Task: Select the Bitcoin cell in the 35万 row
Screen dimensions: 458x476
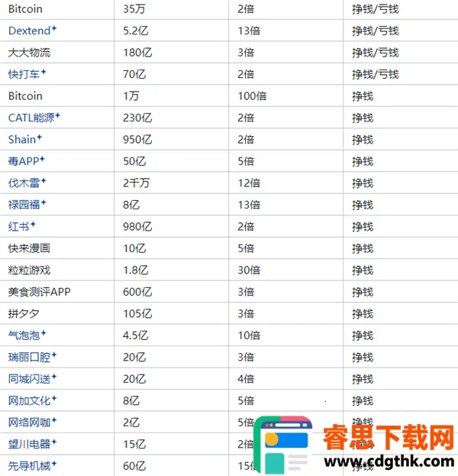Action: pos(56,9)
